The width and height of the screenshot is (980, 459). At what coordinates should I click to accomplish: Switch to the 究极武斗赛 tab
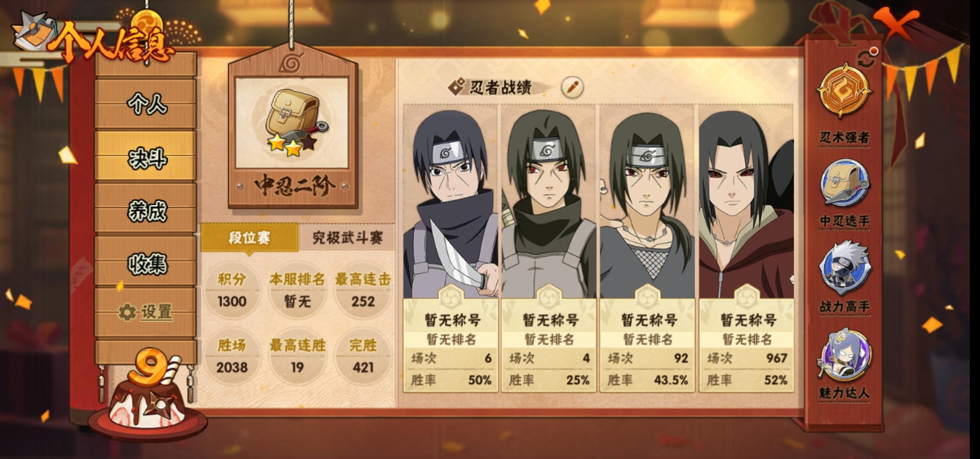[348, 238]
